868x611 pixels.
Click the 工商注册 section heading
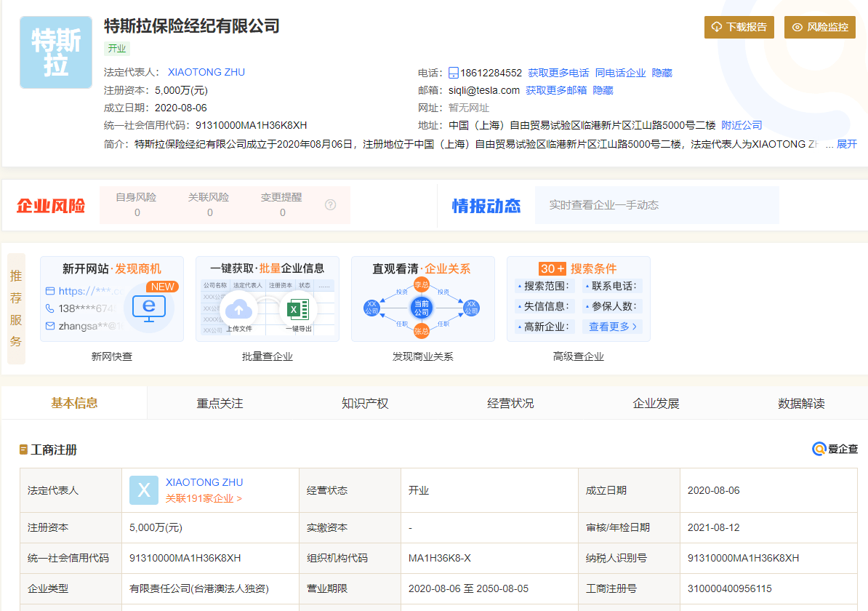[x=54, y=450]
